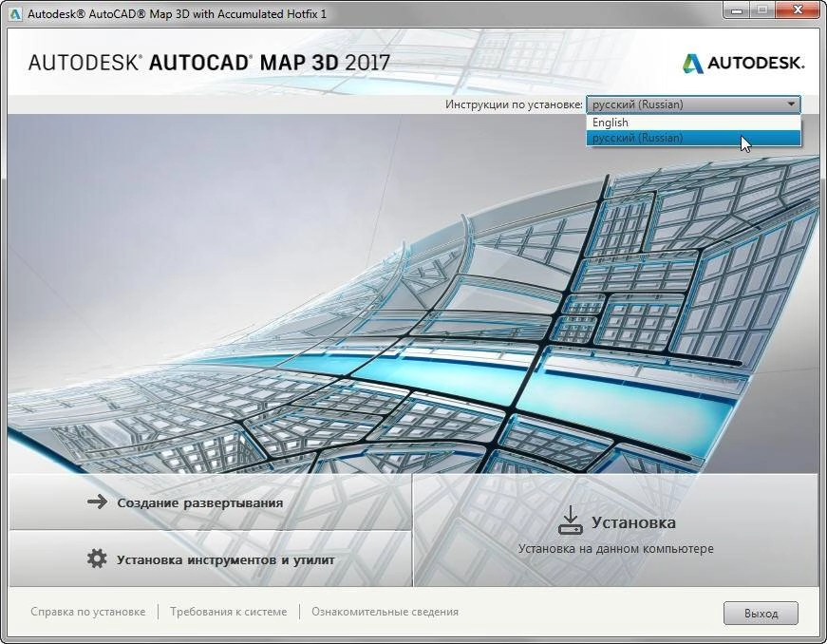Select English from the language list

click(693, 123)
